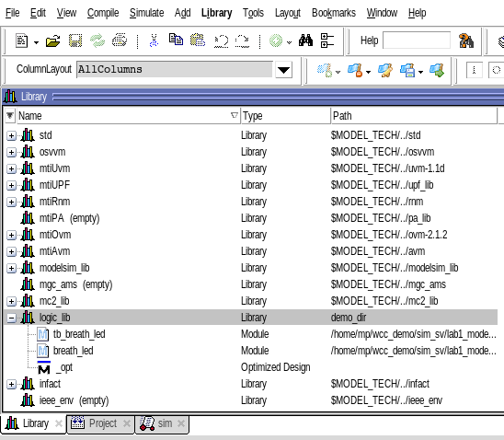The height and width of the screenshot is (440, 504).
Task: Open the Bookmarks menu
Action: (x=334, y=13)
